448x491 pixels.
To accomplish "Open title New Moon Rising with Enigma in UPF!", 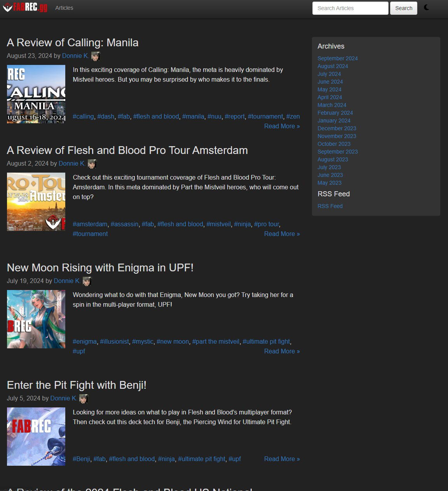I will pos(100,267).
